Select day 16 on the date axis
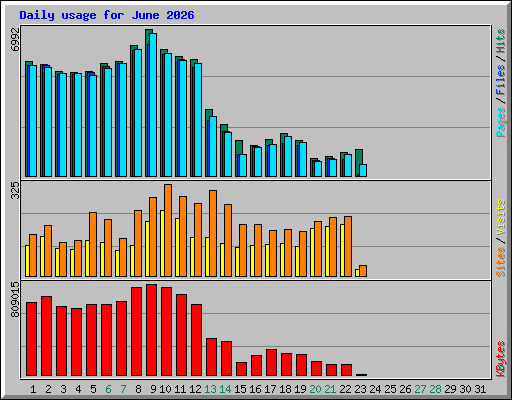512x400 pixels. pos(255,389)
